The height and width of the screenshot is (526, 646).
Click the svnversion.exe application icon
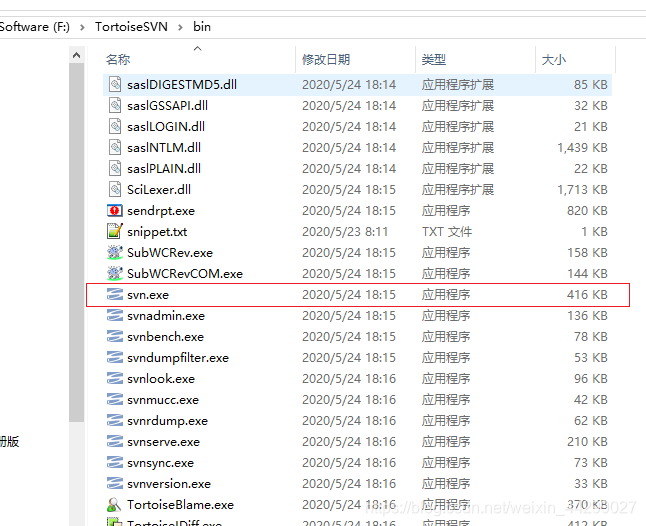point(115,483)
